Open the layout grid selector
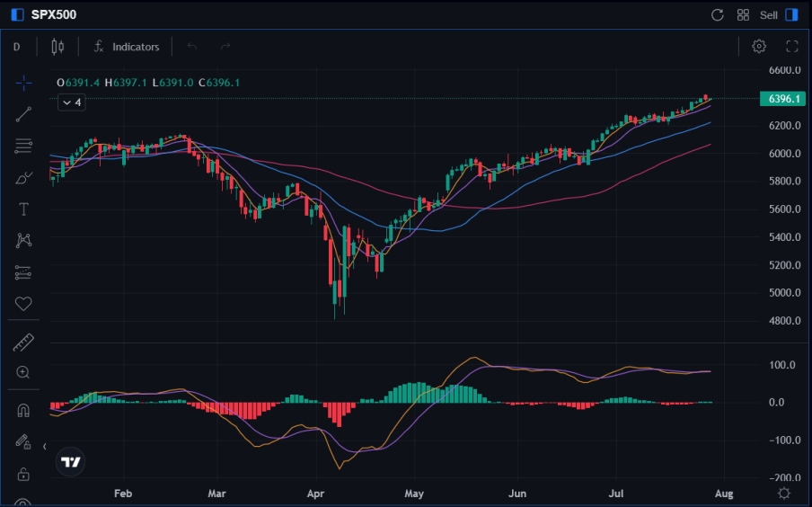Viewport: 812px width, 507px height. coord(743,15)
